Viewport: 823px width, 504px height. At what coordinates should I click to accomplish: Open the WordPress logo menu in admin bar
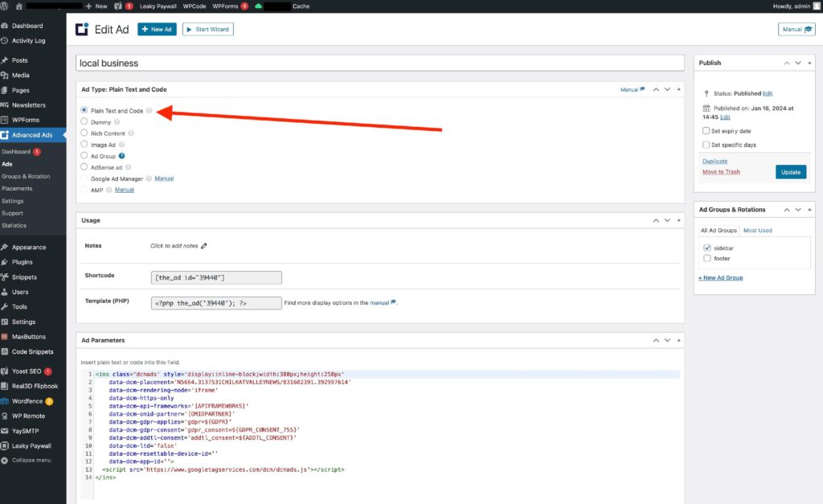click(x=6, y=6)
